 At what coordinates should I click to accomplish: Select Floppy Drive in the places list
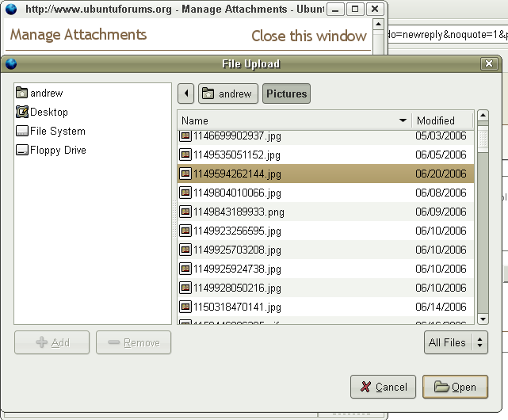(58, 151)
